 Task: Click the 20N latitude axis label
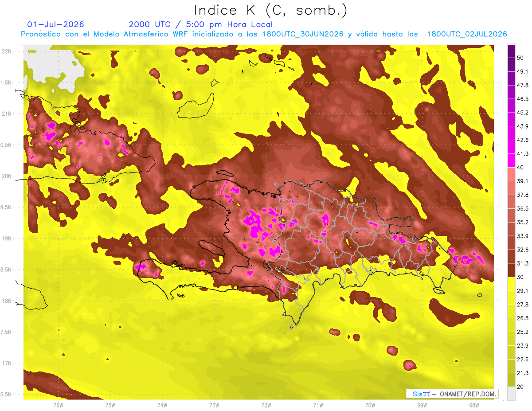coord(7,176)
